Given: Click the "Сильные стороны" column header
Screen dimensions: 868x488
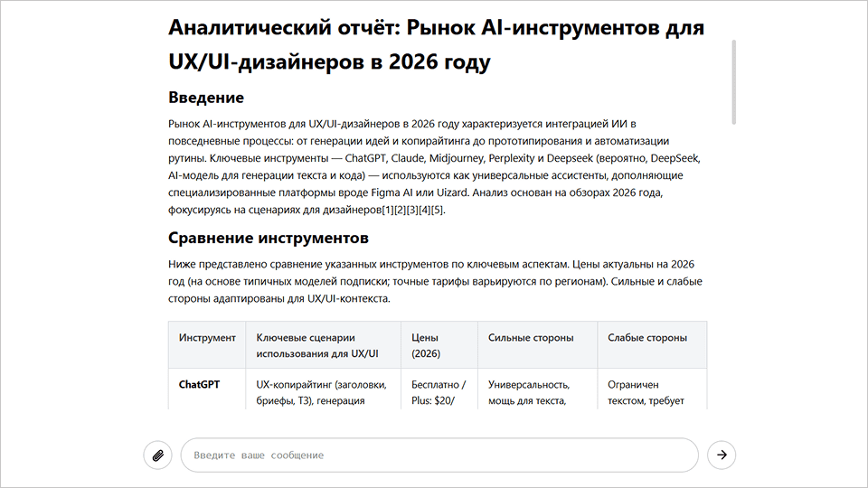Looking at the screenshot, I should coord(537,344).
